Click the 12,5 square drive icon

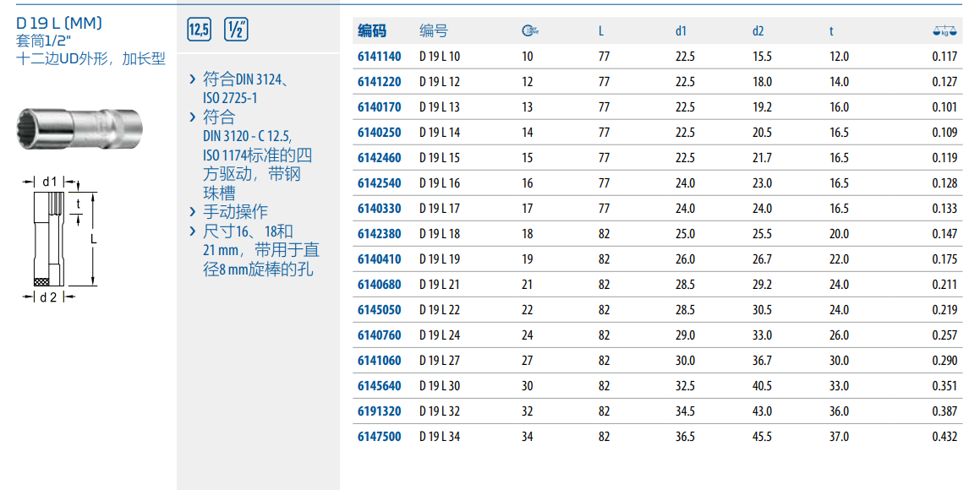click(199, 30)
